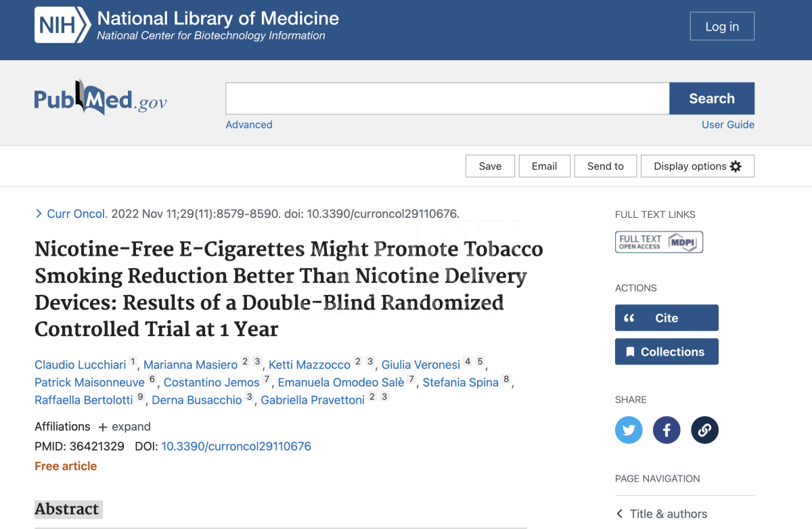The image size is (812, 529).
Task: Open author Claudio Lucchiari
Action: [81, 365]
